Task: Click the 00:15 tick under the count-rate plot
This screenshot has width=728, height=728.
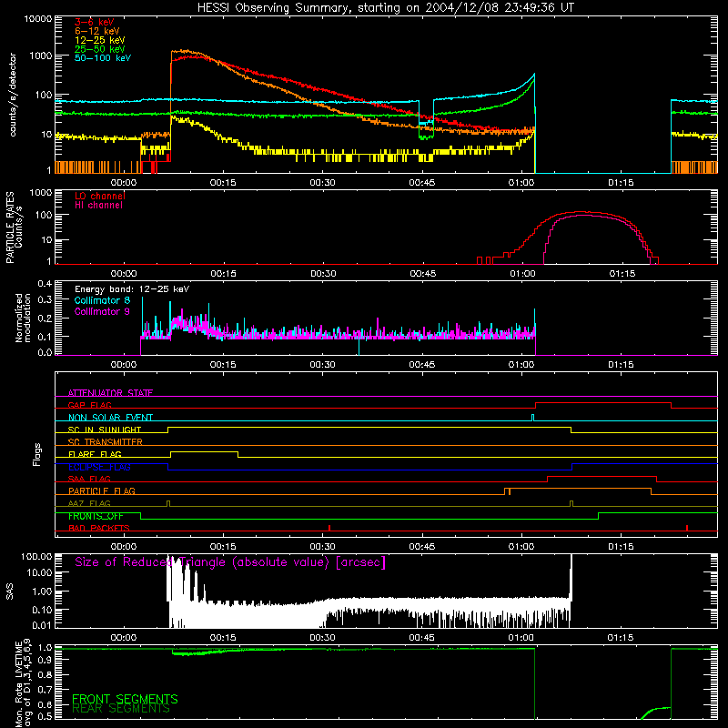Action: click(223, 183)
